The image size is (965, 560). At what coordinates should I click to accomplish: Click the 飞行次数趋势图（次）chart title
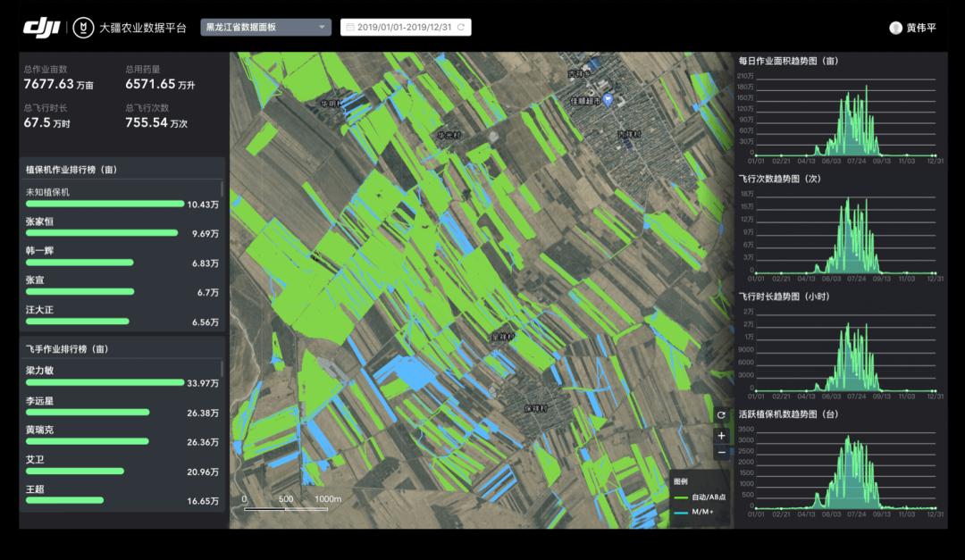click(780, 179)
